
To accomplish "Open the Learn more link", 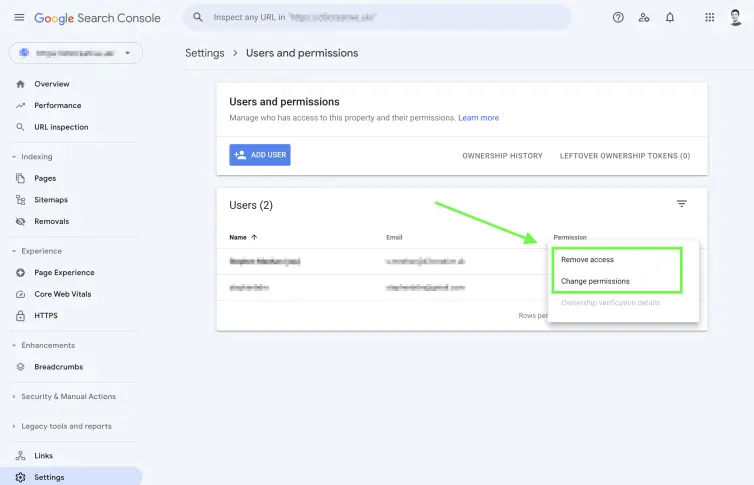I will click(478, 118).
